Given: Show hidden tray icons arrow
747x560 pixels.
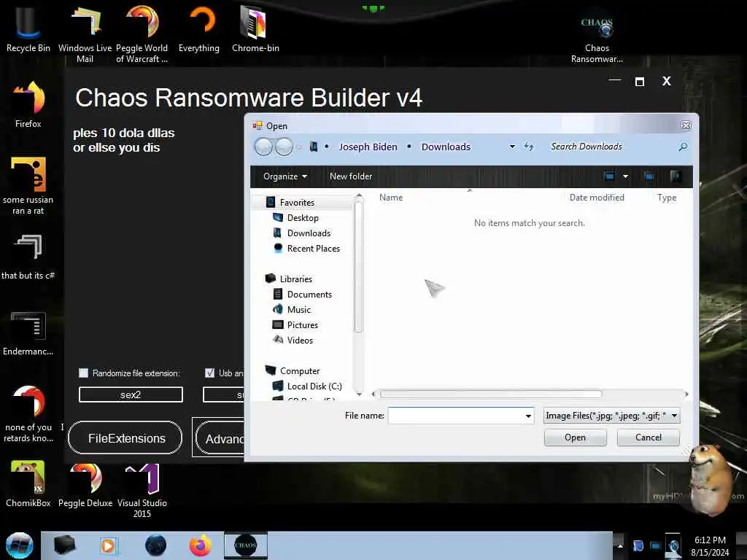Looking at the screenshot, I should point(620,545).
